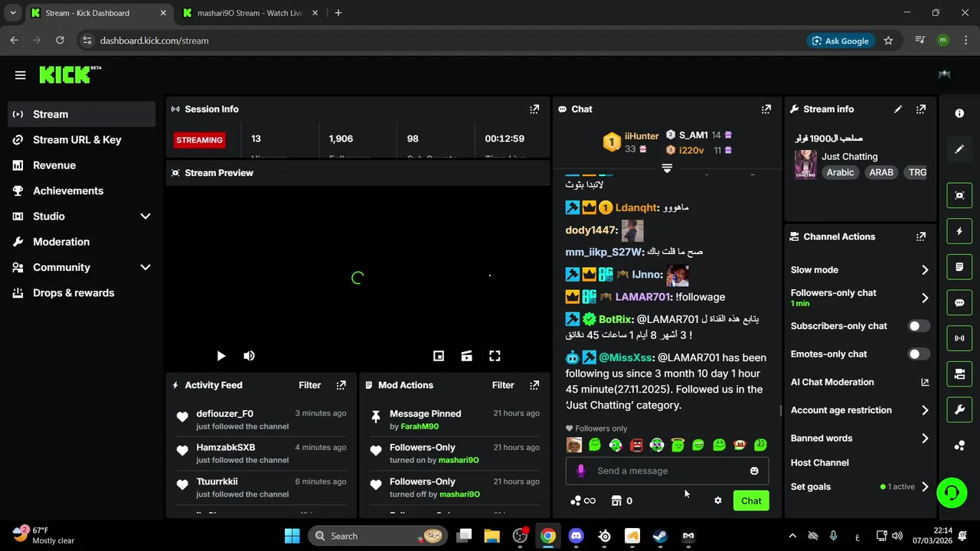Click the chat scrollbar thumb
Image resolution: width=980 pixels, height=551 pixels.
(x=780, y=411)
